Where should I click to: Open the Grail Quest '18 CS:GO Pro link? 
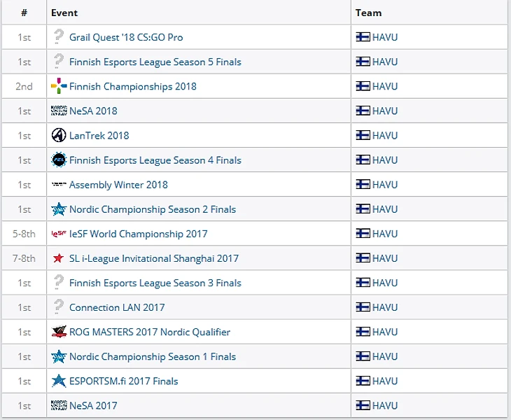(126, 37)
